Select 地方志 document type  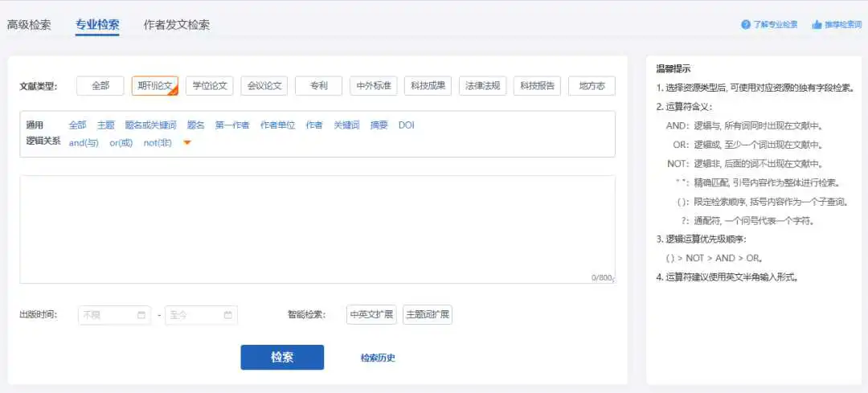click(x=592, y=86)
